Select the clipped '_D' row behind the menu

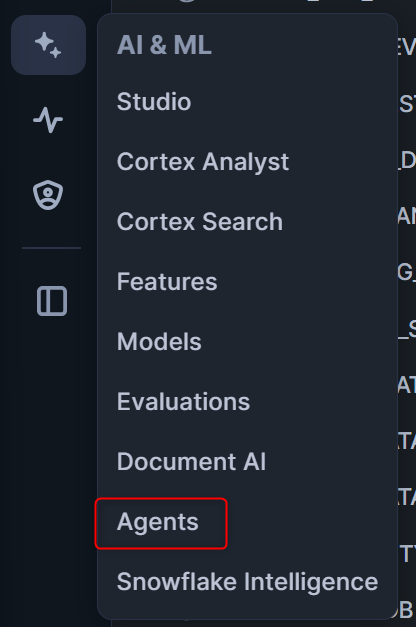(407, 160)
